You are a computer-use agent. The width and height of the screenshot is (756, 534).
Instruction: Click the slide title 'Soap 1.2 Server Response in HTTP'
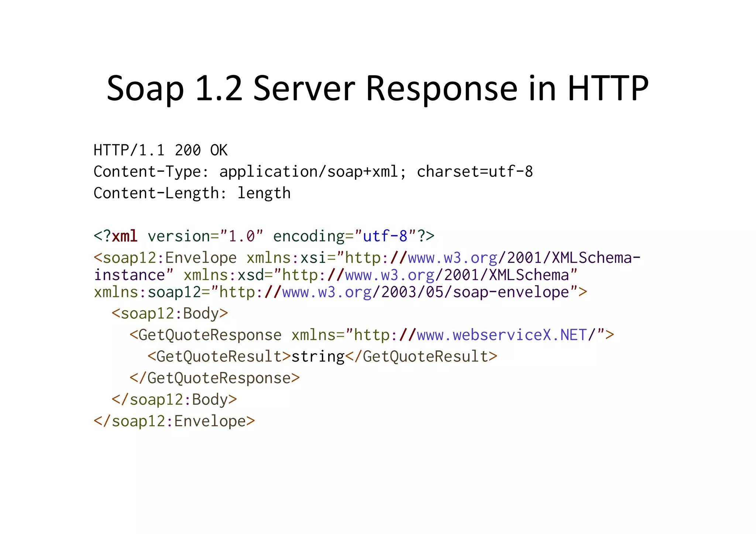point(377,88)
